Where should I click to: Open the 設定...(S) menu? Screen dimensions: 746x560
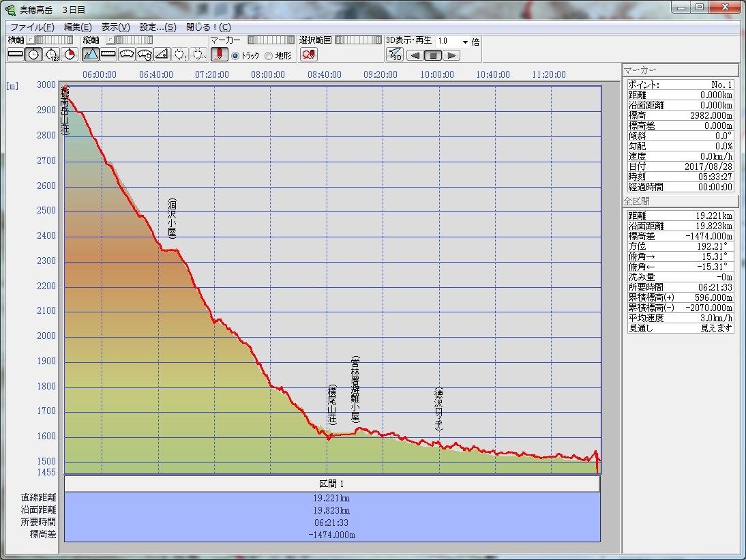click(158, 27)
